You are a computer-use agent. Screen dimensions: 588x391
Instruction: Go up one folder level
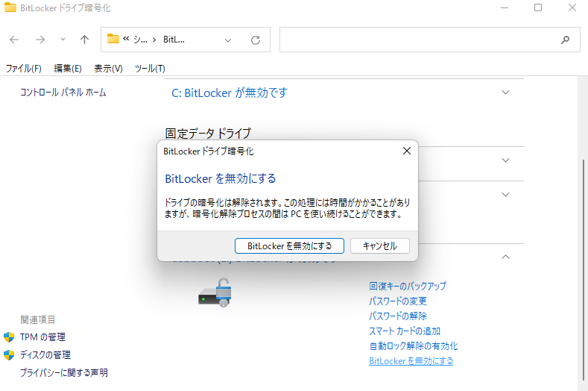[84, 40]
